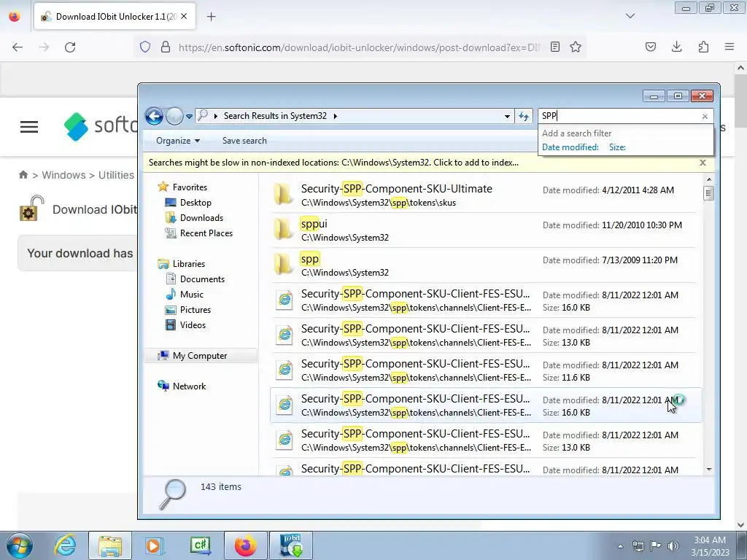Image resolution: width=747 pixels, height=560 pixels.
Task: Select Libraries in navigation pane
Action: tap(189, 264)
